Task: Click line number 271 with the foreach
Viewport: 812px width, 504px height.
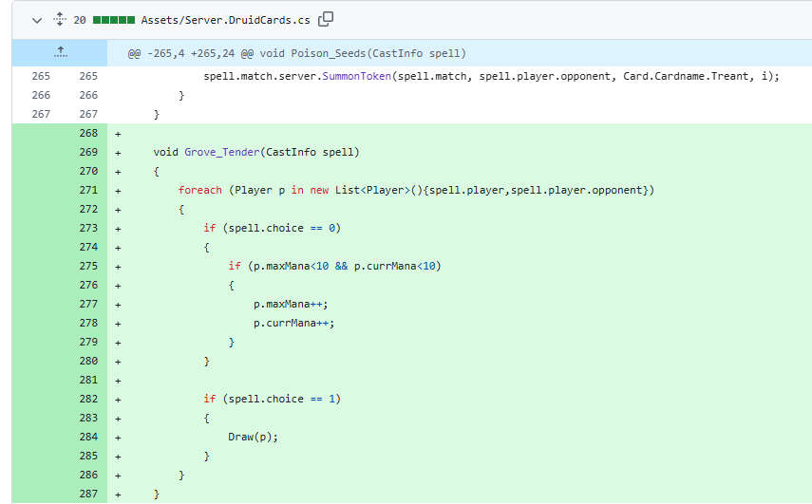Action: pos(88,190)
